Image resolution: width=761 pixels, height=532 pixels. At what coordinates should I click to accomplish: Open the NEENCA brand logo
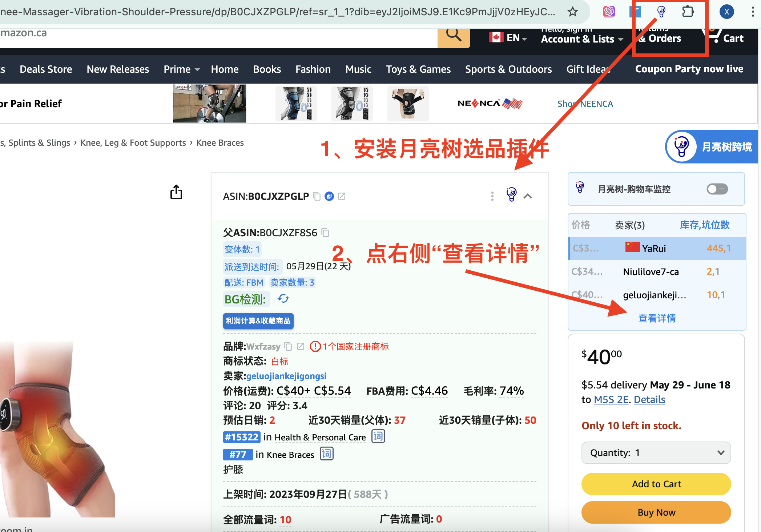(490, 104)
